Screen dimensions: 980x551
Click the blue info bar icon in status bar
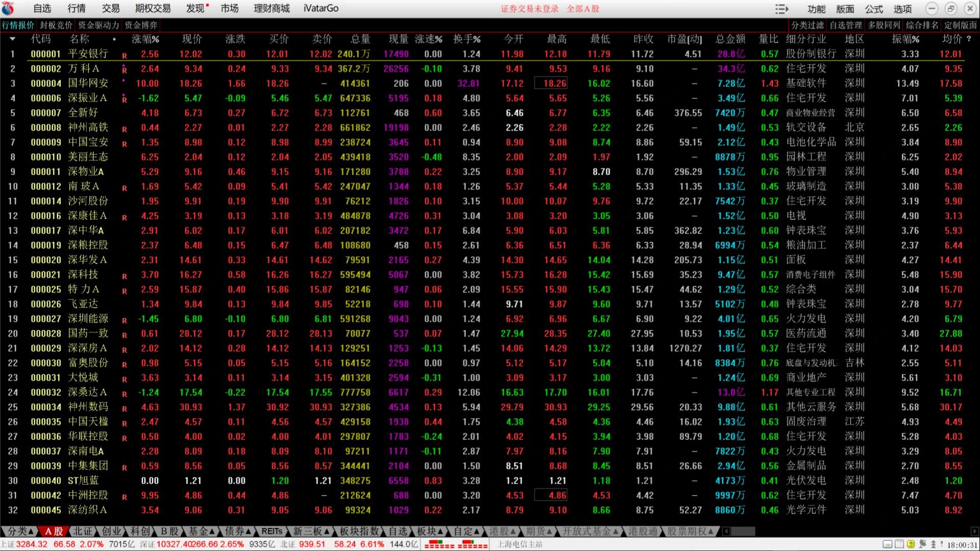(x=888, y=544)
